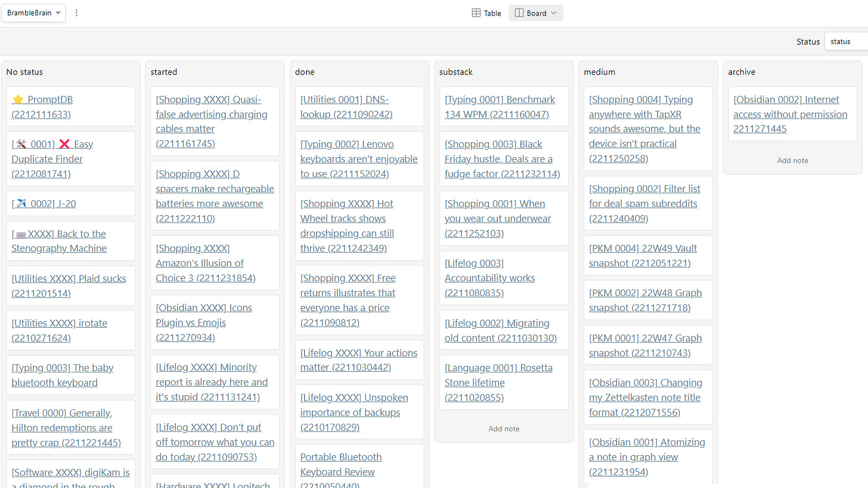
Task: Open 22W48 Graph snapshot note
Action: pos(648,300)
